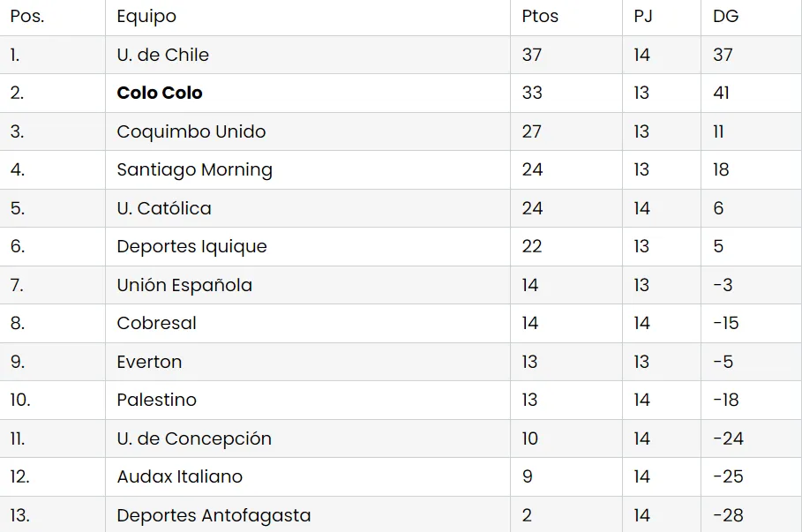Select the Unión Española team cell
Viewport: 802px width, 532px height.
click(184, 285)
